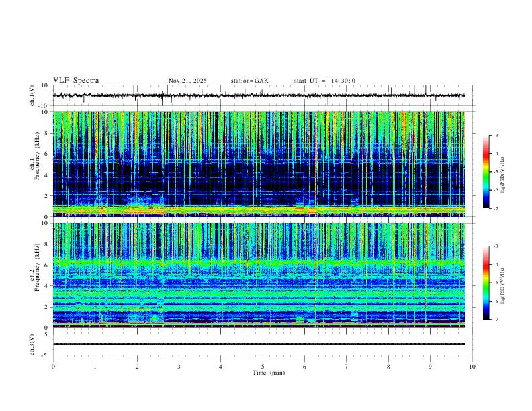Click time axis tick label "5"

click(263, 367)
